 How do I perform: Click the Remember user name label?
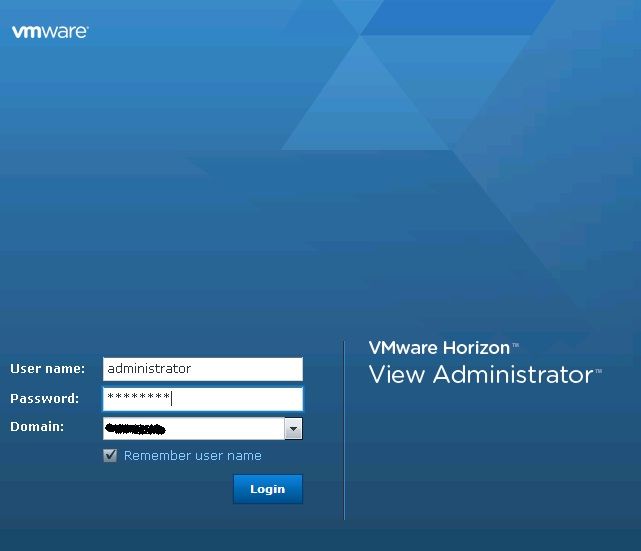(x=193, y=455)
